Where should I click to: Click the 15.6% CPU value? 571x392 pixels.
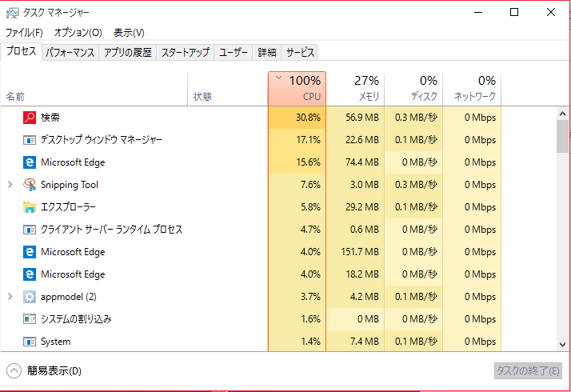click(x=308, y=162)
